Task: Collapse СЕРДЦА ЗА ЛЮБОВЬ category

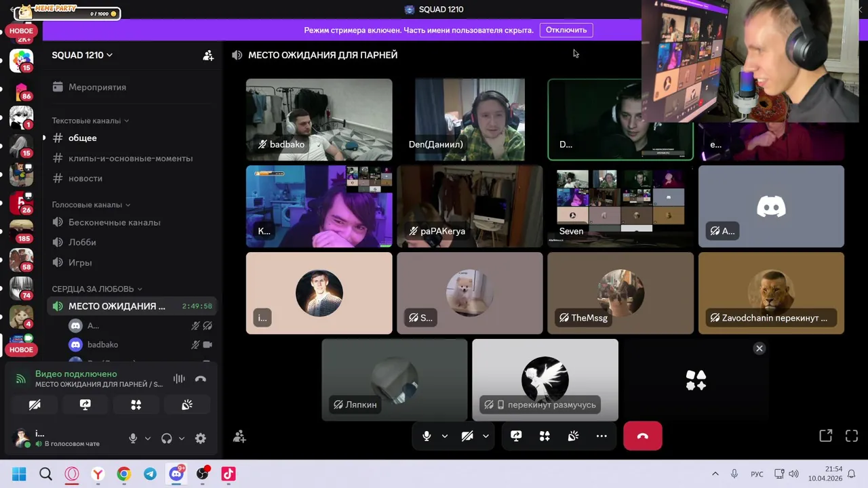Action: (97, 289)
